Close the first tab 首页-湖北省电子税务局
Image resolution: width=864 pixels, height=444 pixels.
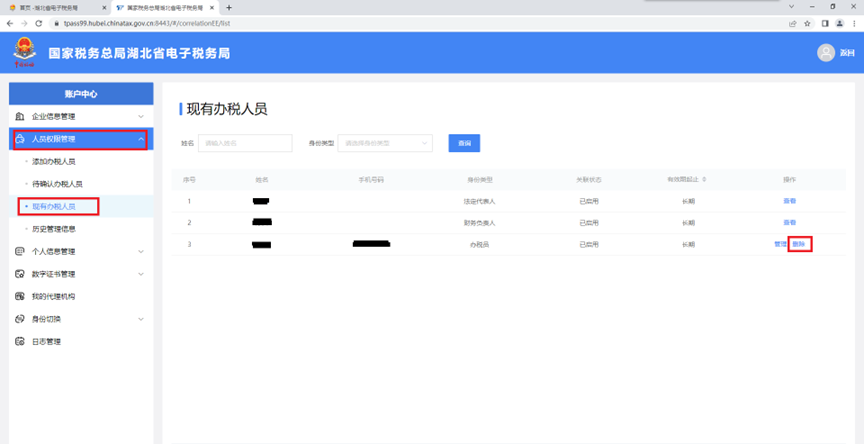pyautogui.click(x=104, y=8)
